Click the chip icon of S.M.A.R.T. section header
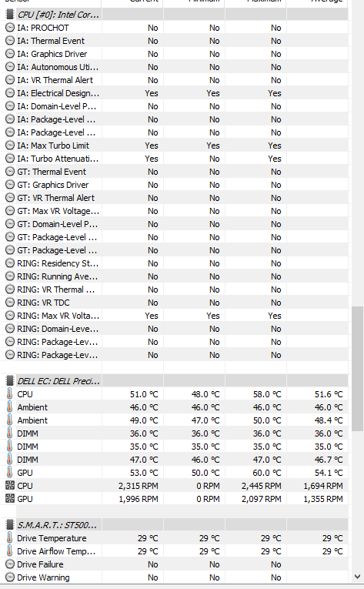 (x=10, y=525)
